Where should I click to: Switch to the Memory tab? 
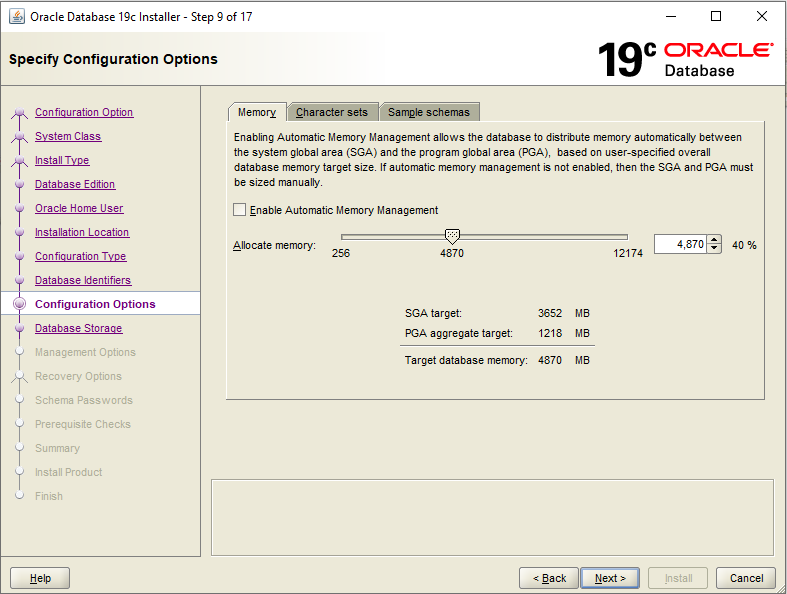[x=257, y=112]
